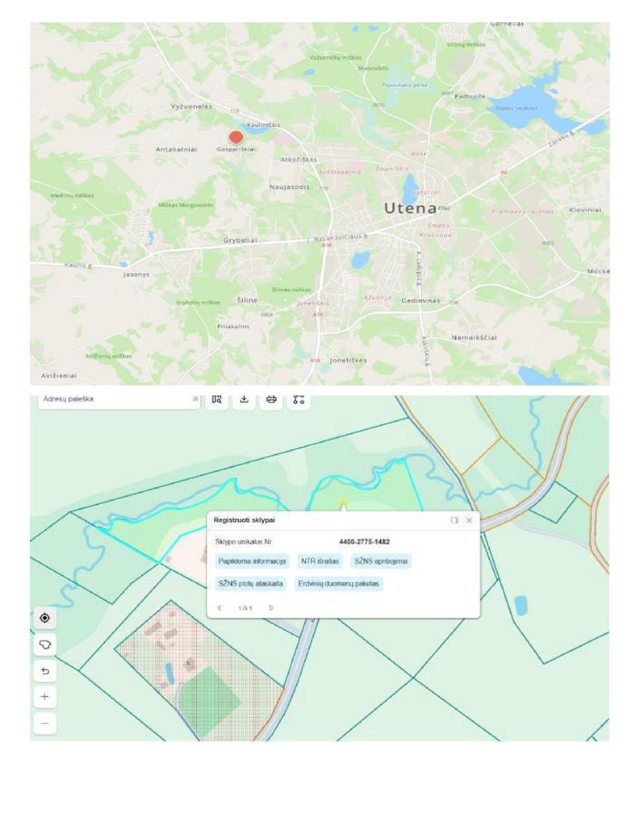Activate the polygon selection tool

tap(46, 644)
